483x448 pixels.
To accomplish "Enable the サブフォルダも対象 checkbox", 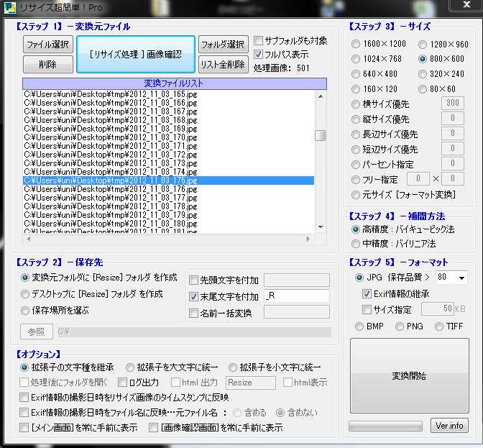I will pos(259,41).
